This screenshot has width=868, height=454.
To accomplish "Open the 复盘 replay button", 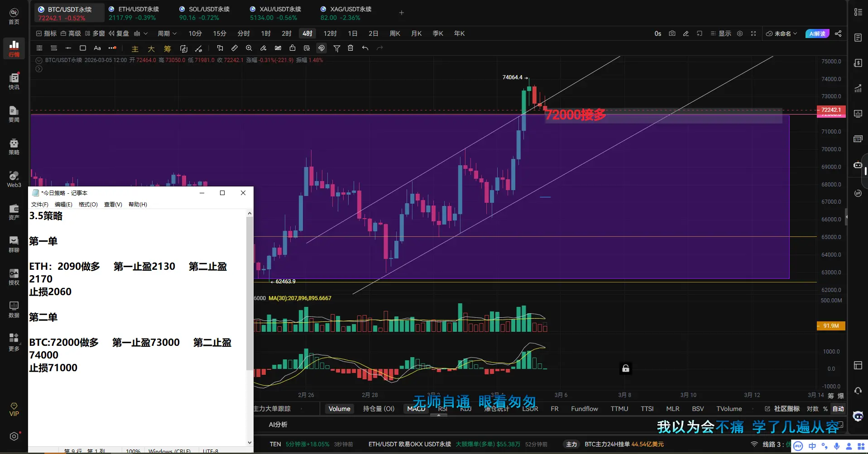I will point(119,33).
